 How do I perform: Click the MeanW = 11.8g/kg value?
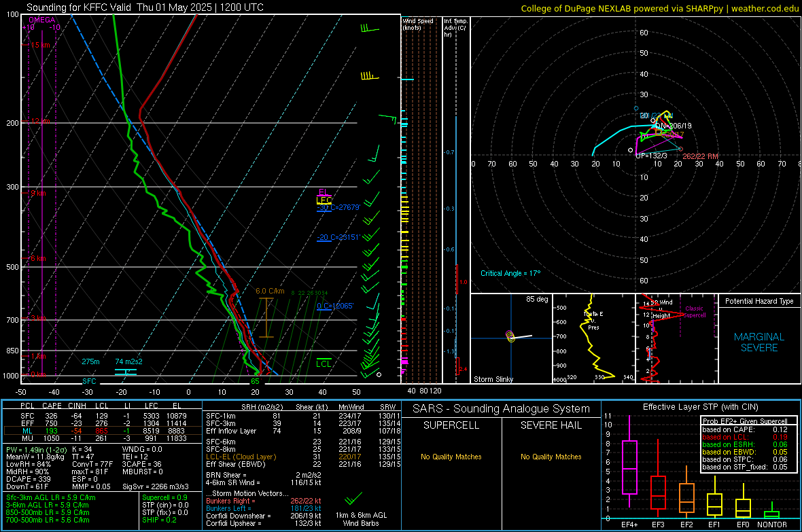point(35,457)
